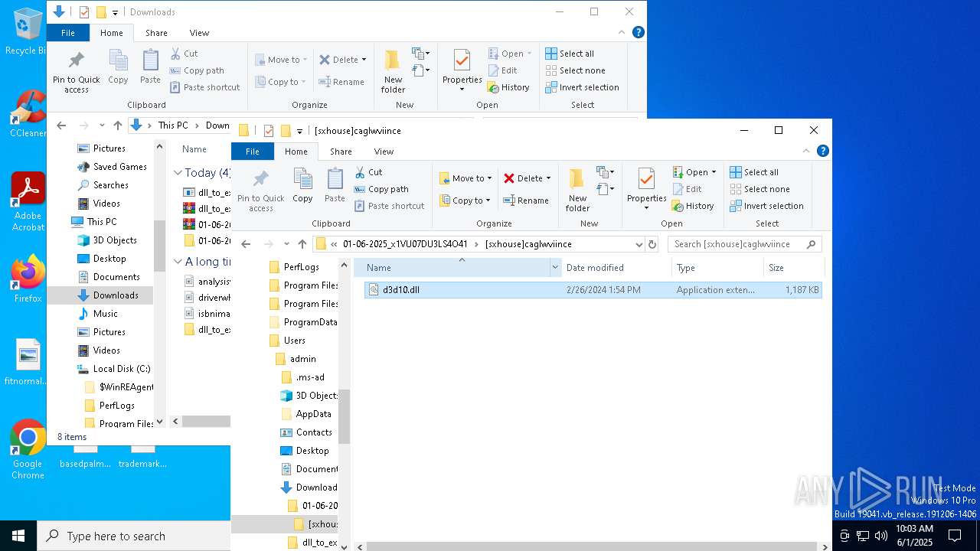
Task: Collapse Today group in Downloads window
Action: coord(178,173)
